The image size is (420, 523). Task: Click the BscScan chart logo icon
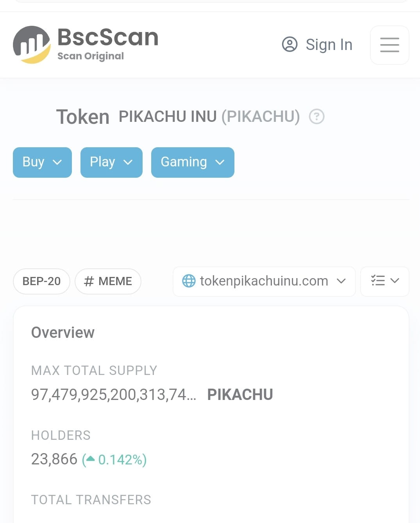pos(32,45)
